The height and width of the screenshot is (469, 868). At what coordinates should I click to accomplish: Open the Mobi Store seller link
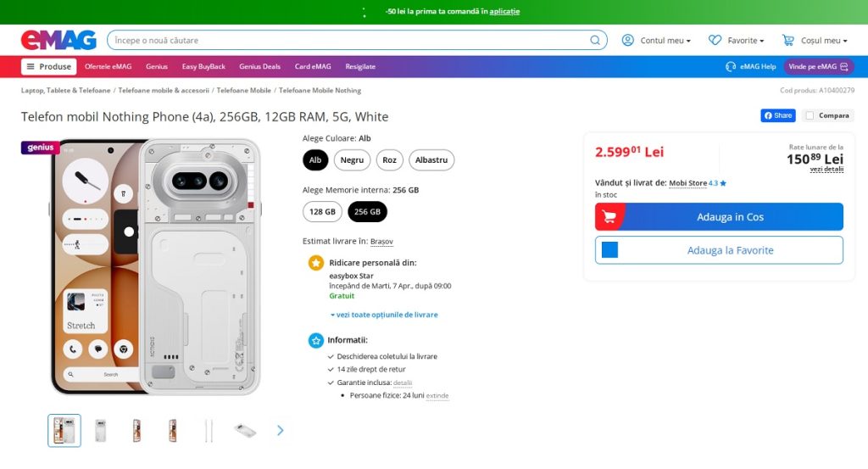tap(687, 182)
